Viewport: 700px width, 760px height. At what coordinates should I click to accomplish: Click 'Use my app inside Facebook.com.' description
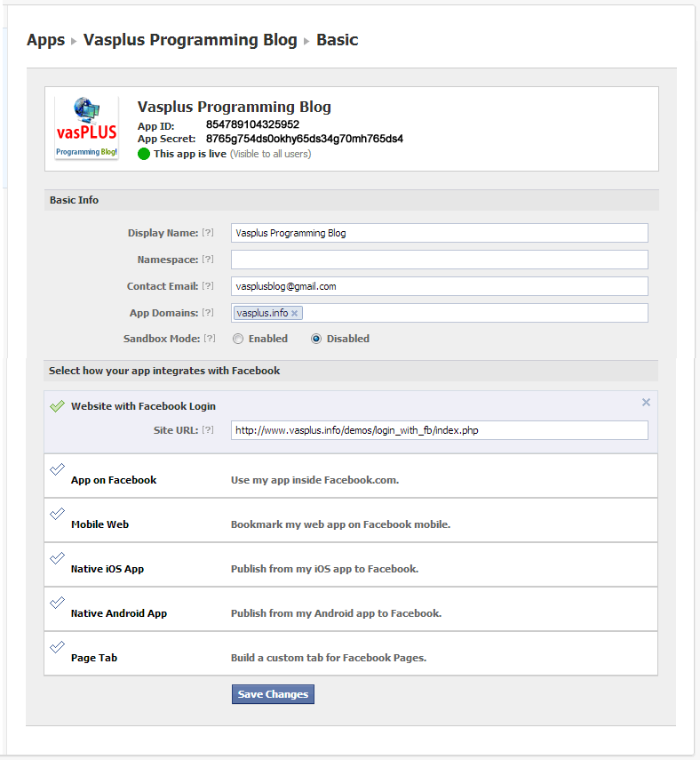pyautogui.click(x=314, y=480)
